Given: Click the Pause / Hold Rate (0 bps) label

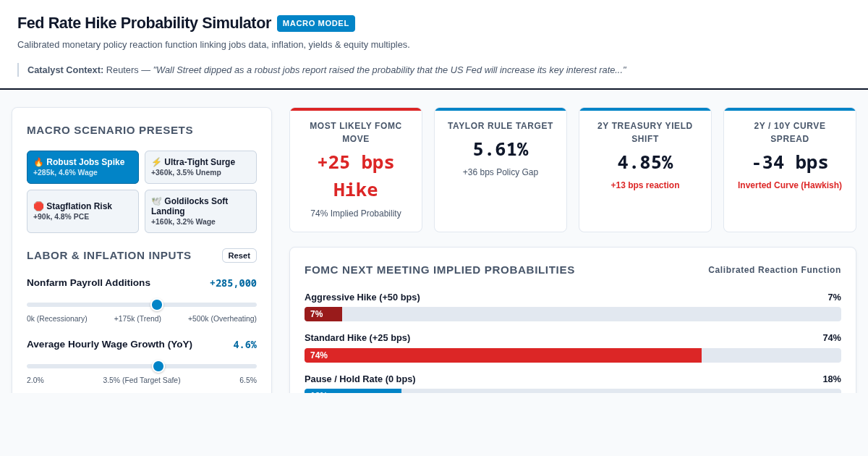Looking at the screenshot, I should pyautogui.click(x=360, y=379).
